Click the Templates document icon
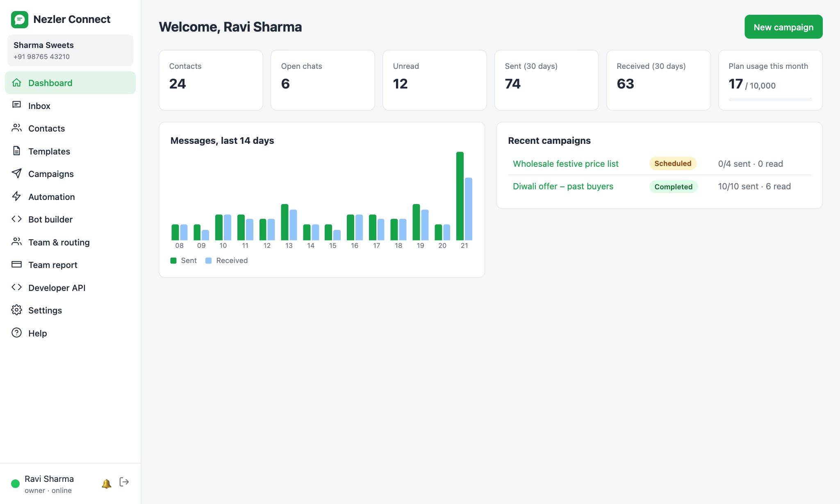The width and height of the screenshot is (840, 504). pyautogui.click(x=16, y=151)
